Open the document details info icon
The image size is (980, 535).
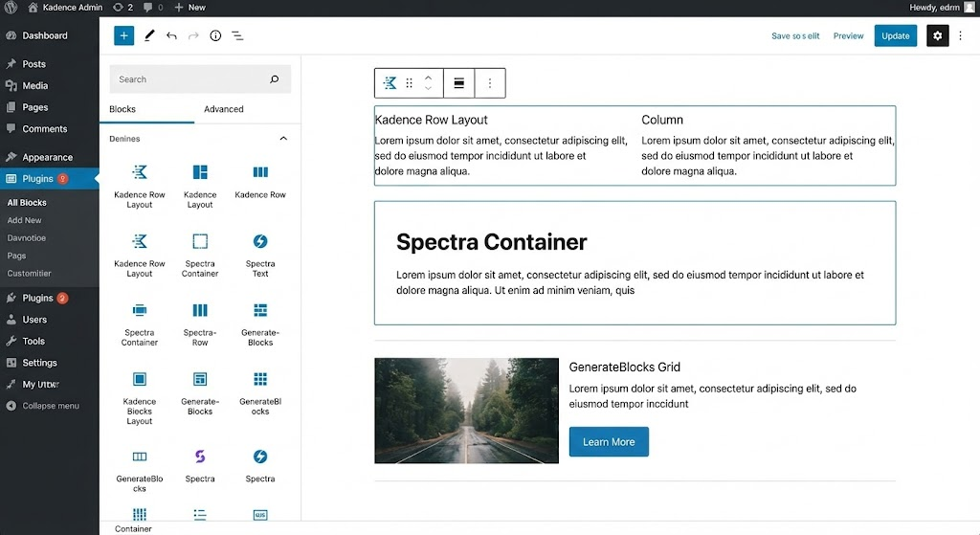tap(215, 35)
